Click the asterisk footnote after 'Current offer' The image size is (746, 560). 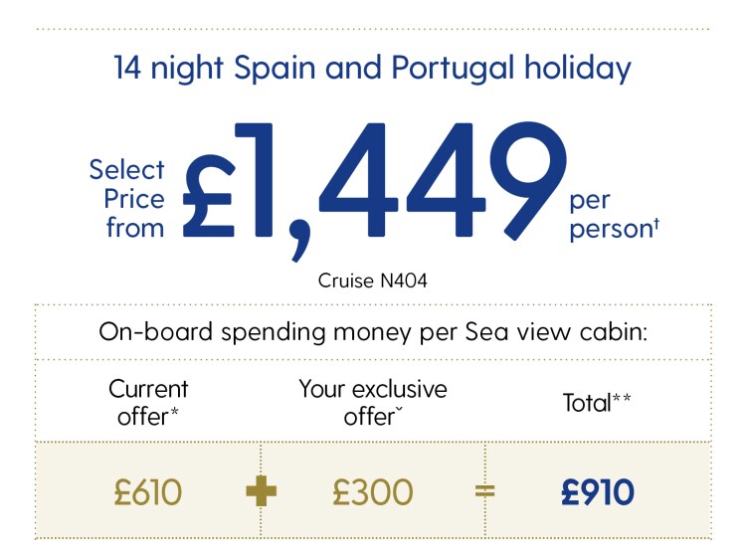(174, 411)
